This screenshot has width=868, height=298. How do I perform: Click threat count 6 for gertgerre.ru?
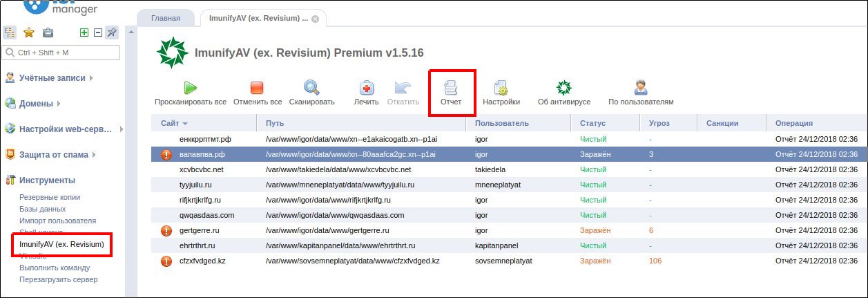pyautogui.click(x=651, y=230)
